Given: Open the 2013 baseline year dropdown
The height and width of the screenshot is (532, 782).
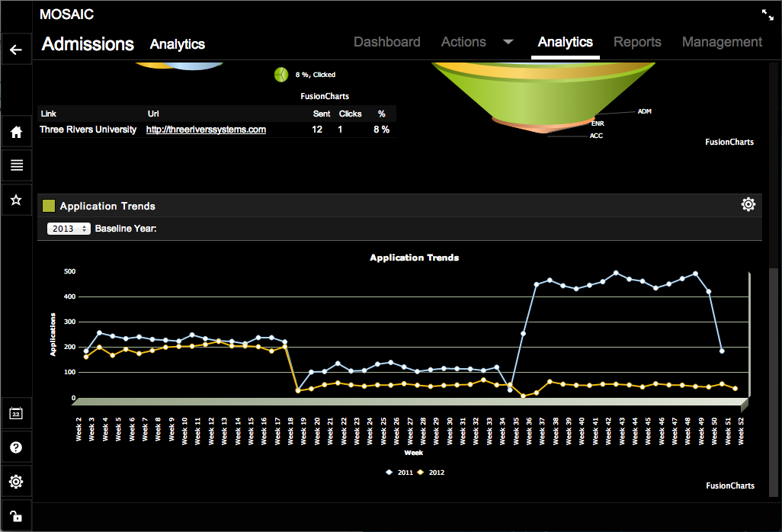Looking at the screenshot, I should pyautogui.click(x=69, y=229).
